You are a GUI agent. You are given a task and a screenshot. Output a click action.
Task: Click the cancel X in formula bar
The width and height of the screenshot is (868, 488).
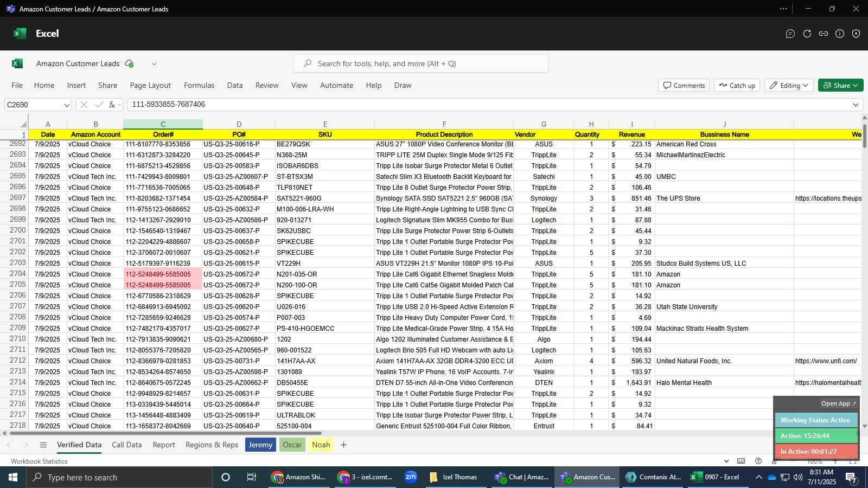click(x=84, y=105)
